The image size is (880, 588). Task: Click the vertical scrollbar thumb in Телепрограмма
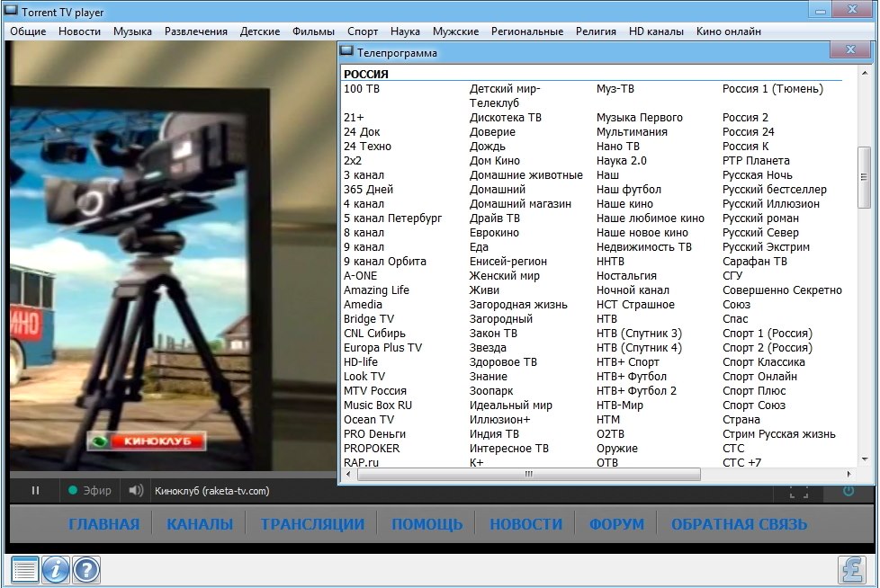coord(864,177)
